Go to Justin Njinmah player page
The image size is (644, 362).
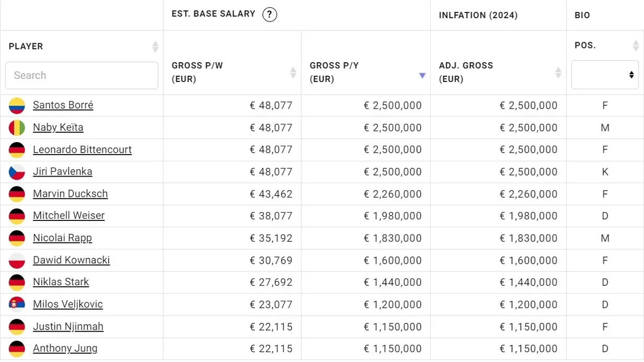68,326
